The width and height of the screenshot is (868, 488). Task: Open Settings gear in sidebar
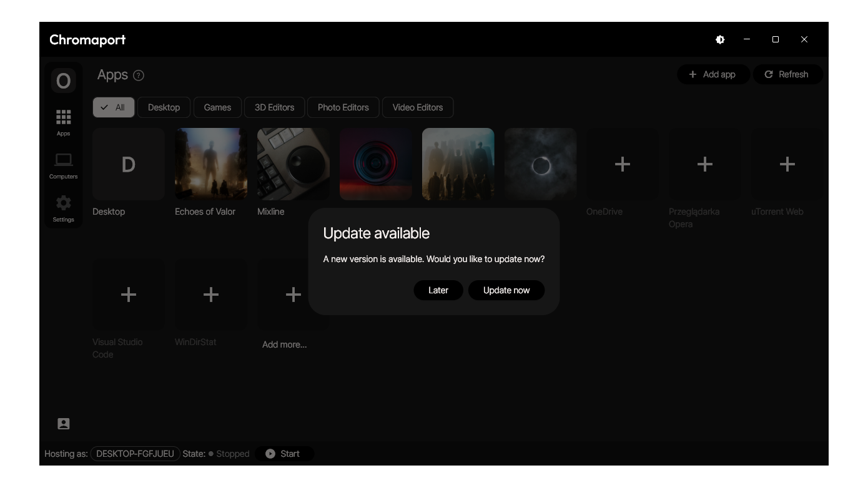(x=63, y=203)
